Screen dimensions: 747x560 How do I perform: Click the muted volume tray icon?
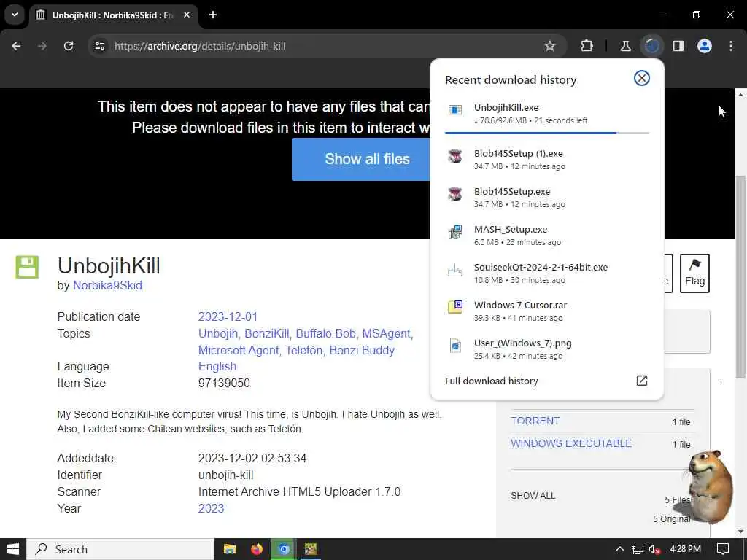654,550
